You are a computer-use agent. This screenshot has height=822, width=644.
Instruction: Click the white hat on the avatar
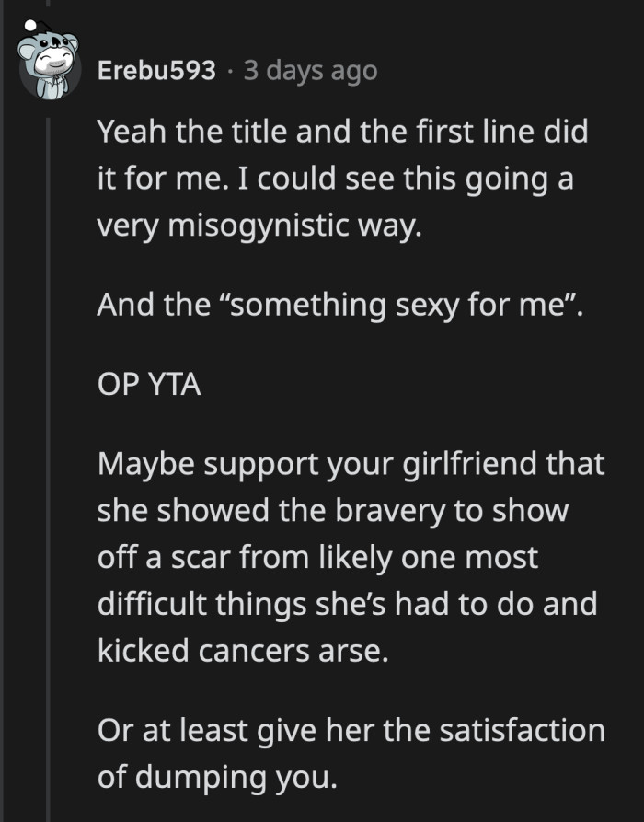point(30,23)
